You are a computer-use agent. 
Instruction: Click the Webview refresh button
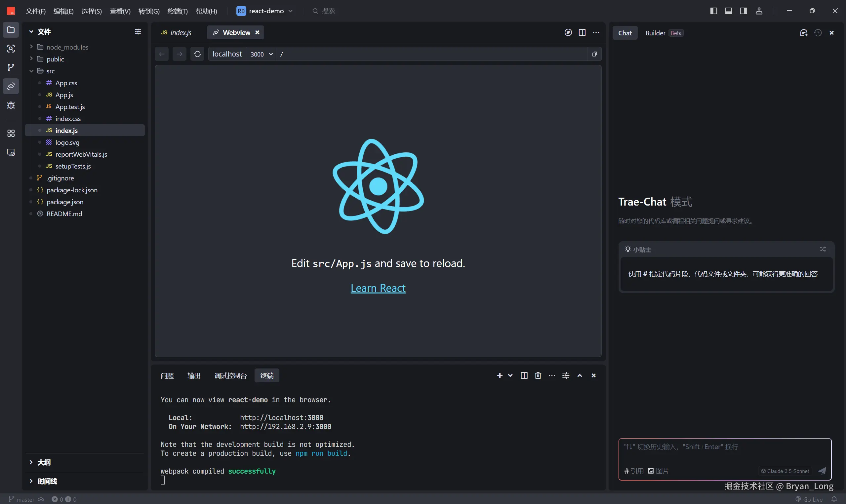197,54
